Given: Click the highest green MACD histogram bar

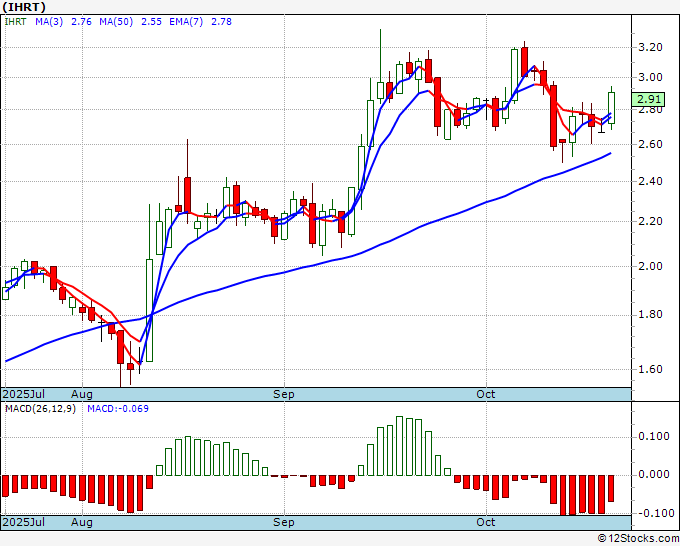Looking at the screenshot, I should [x=399, y=446].
